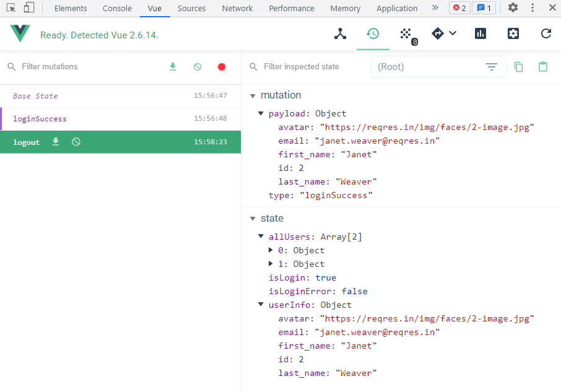Close the DevTools panel
Image resolution: width=561 pixels, height=392 pixels.
point(552,7)
